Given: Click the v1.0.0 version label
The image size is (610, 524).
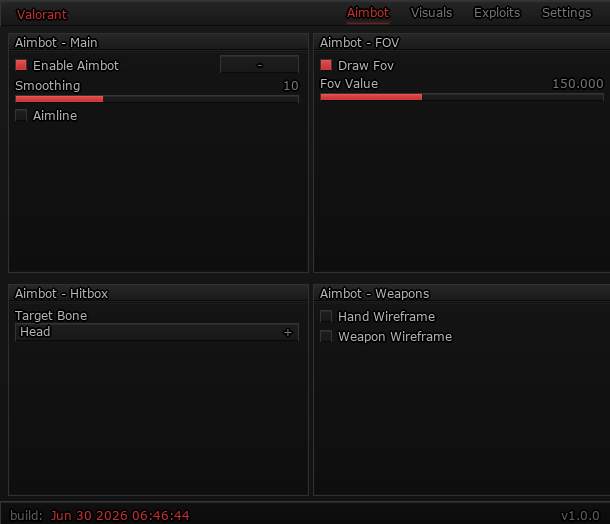Looking at the screenshot, I should [x=580, y=516].
